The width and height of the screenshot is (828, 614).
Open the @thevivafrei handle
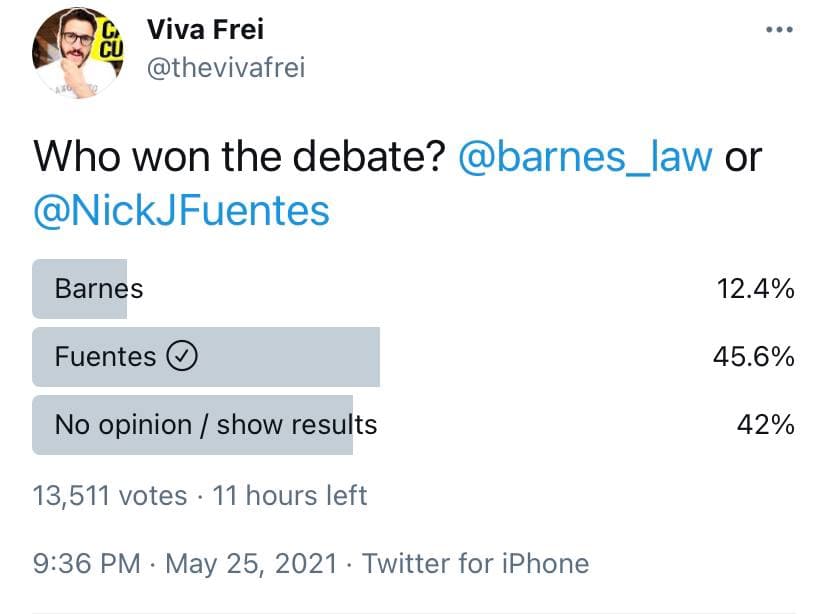[x=226, y=68]
